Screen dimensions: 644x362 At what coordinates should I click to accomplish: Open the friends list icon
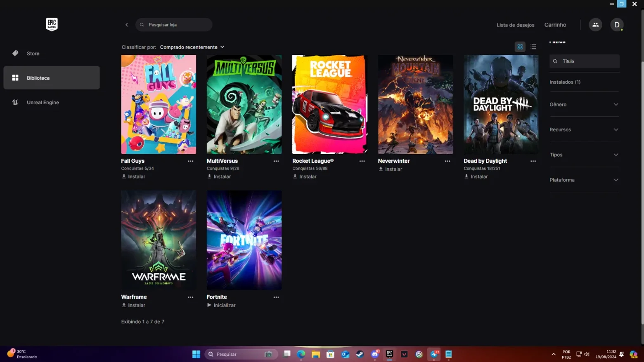coord(595,25)
